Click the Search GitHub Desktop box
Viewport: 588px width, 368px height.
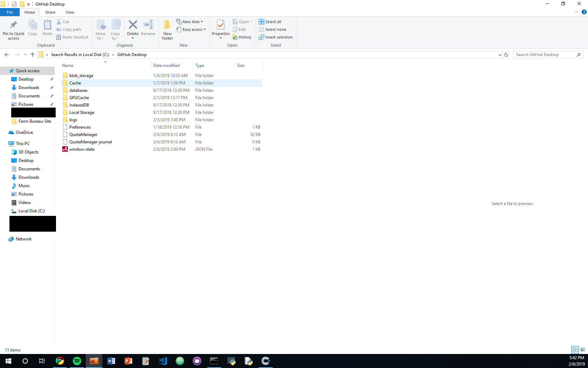point(548,55)
